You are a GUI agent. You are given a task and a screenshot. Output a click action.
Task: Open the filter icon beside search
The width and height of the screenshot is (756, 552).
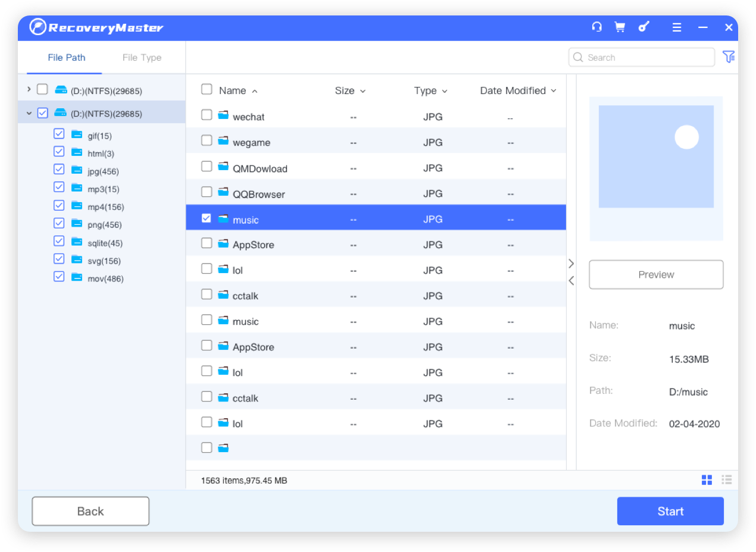(x=729, y=57)
